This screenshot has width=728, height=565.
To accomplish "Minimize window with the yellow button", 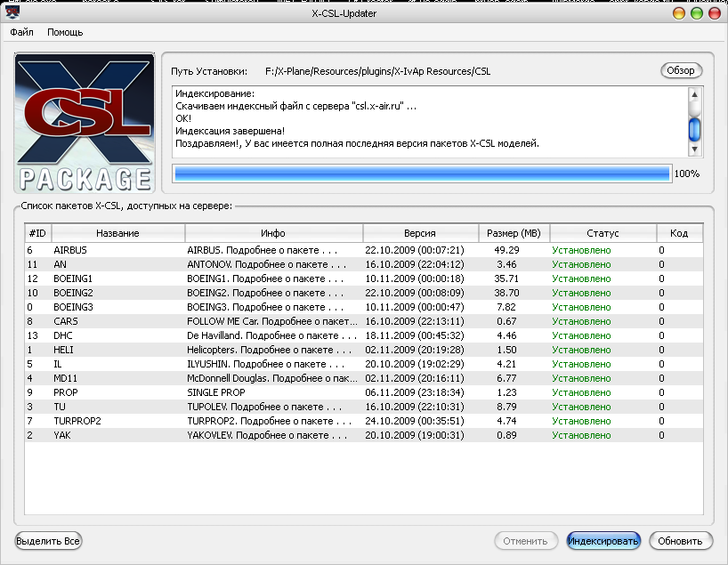I will (679, 13).
